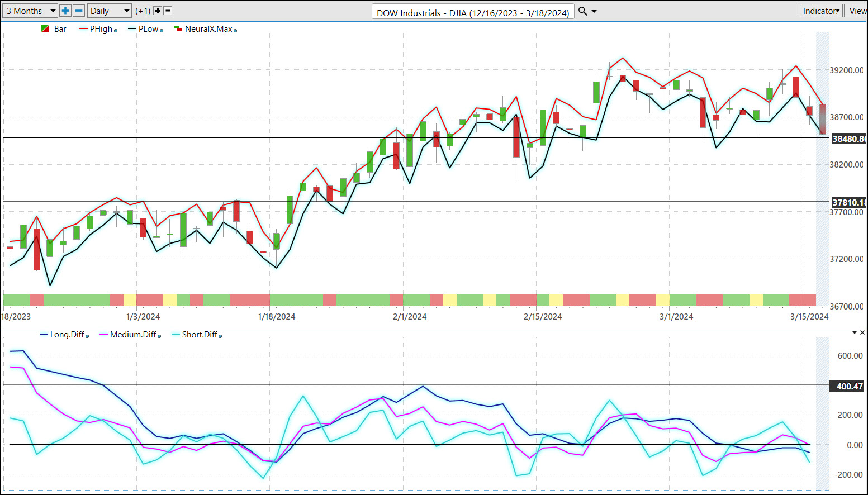This screenshot has height=495, width=868.
Task: Click the NeuralX.Max legend icon
Action: (178, 29)
